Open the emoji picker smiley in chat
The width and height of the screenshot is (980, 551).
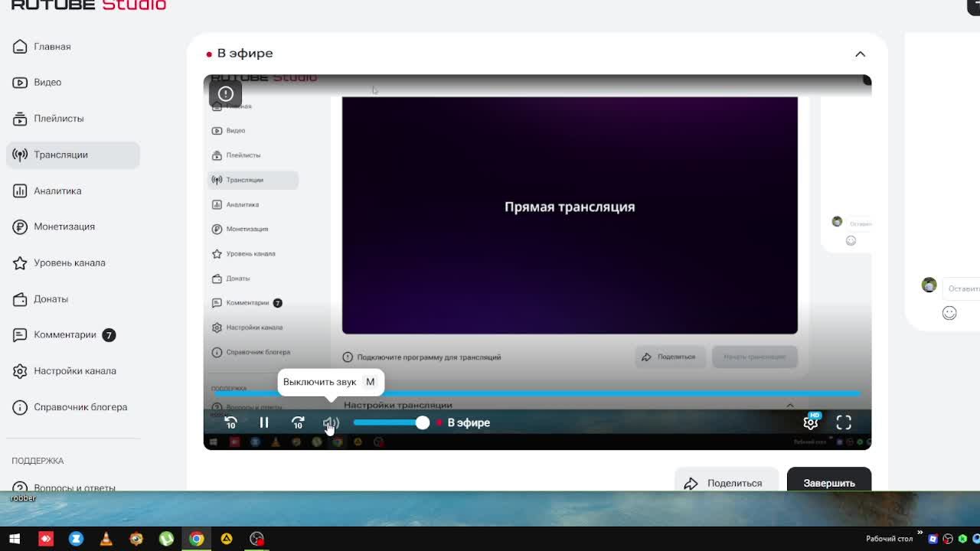pos(949,313)
